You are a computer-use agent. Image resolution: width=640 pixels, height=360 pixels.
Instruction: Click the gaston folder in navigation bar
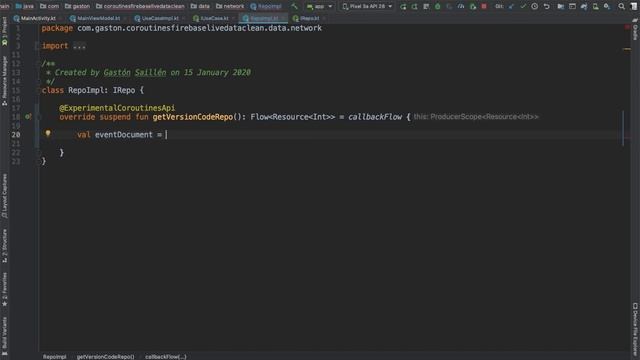pos(77,6)
